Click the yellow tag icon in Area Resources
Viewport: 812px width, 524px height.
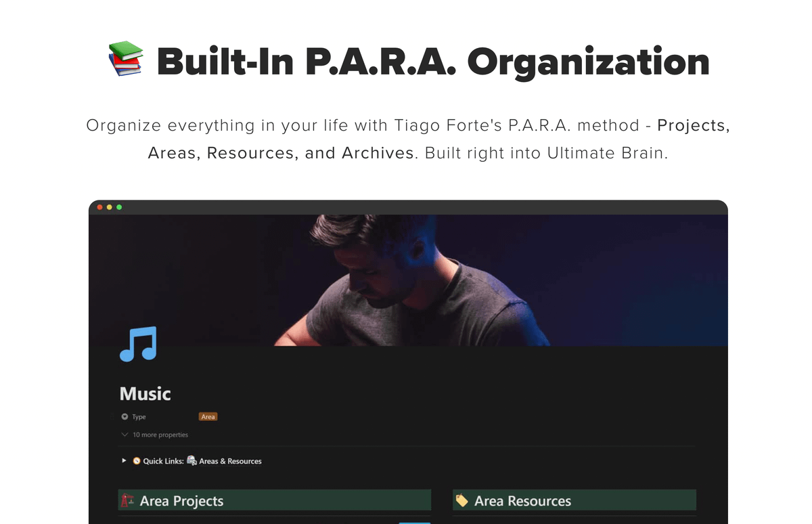pyautogui.click(x=462, y=501)
